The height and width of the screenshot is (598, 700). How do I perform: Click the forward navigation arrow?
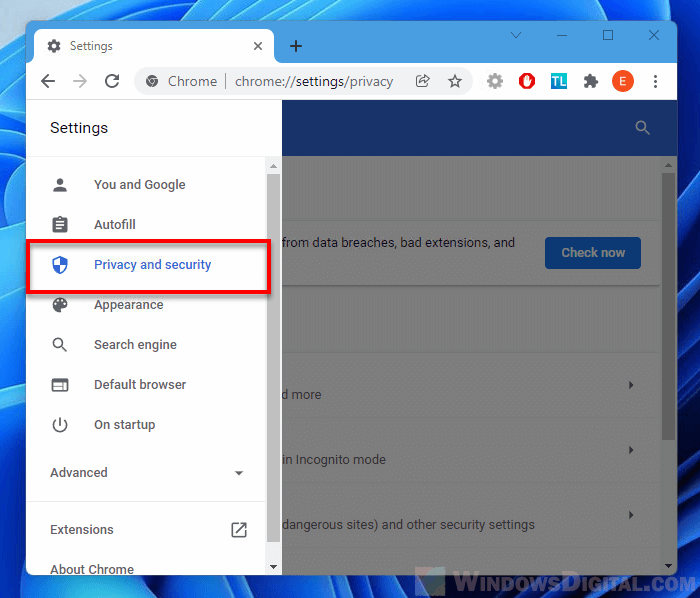(80, 81)
